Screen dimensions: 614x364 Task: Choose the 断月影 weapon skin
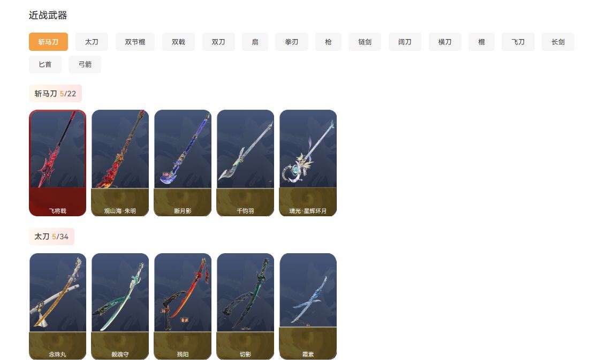click(x=183, y=163)
